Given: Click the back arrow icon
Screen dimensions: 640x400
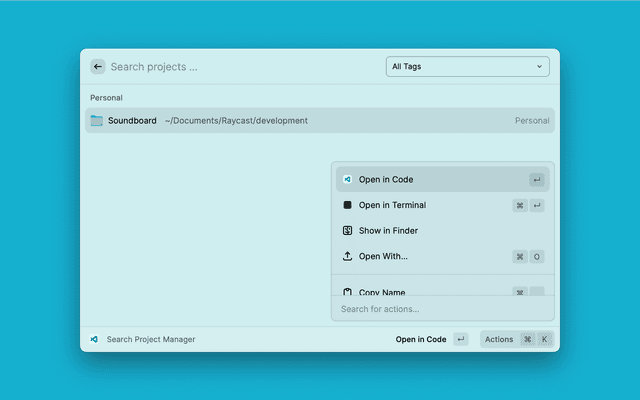Looking at the screenshot, I should click(98, 67).
